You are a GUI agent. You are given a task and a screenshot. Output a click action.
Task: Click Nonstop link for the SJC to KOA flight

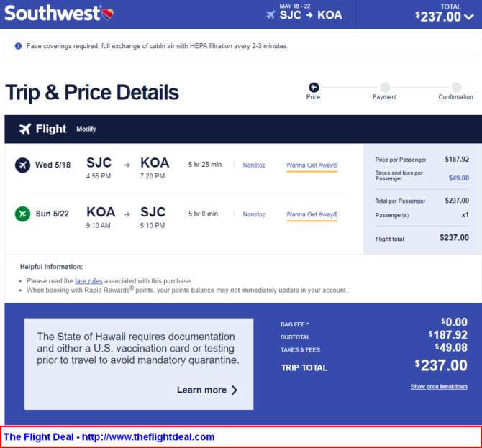(254, 165)
